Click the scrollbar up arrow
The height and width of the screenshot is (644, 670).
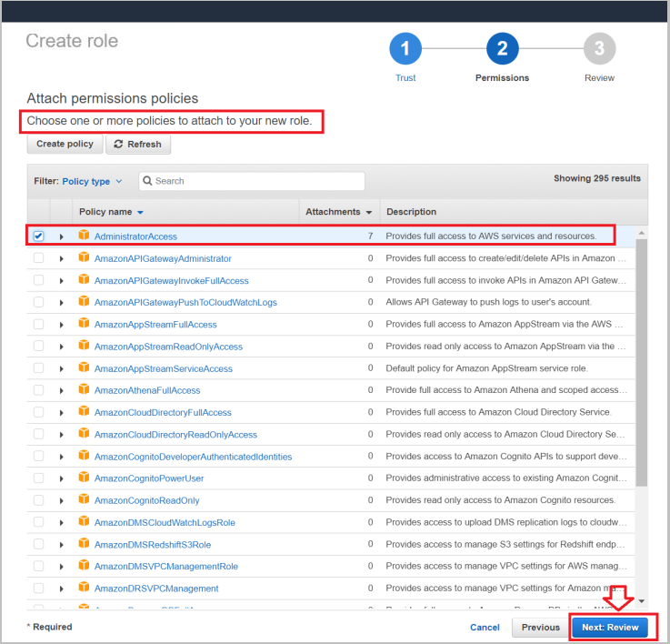[641, 233]
